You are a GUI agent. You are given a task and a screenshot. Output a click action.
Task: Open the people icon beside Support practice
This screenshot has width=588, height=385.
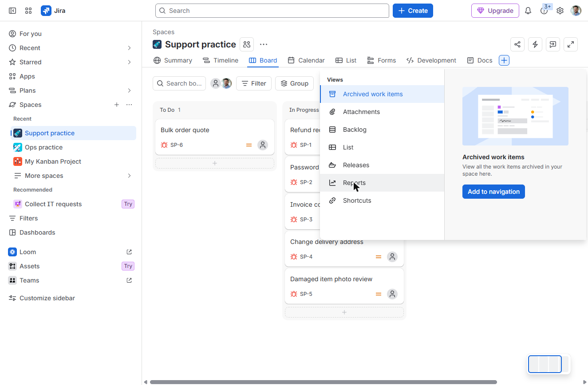(247, 44)
